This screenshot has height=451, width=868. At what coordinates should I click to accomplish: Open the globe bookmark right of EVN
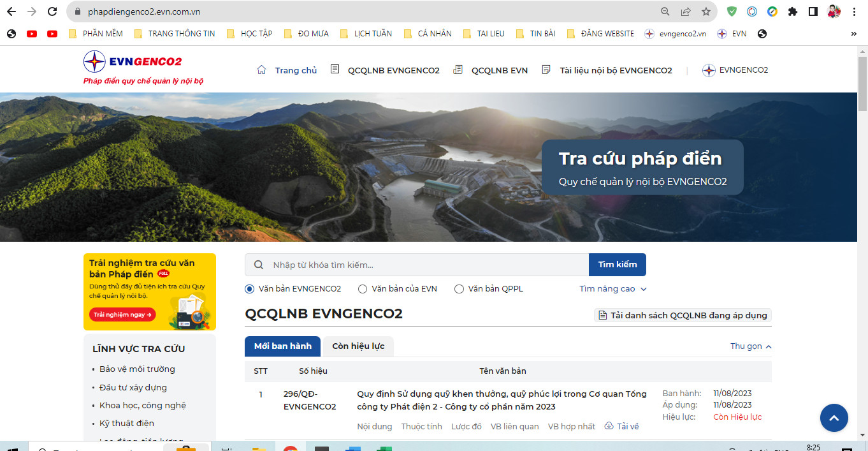762,34
